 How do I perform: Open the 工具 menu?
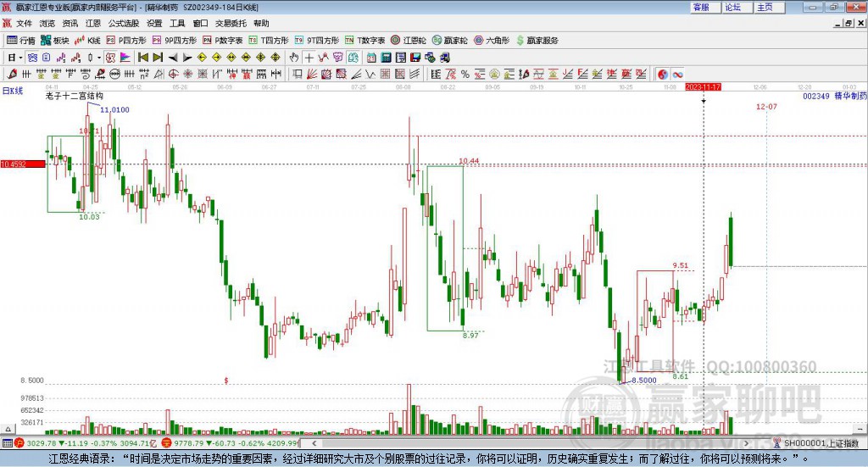177,23
